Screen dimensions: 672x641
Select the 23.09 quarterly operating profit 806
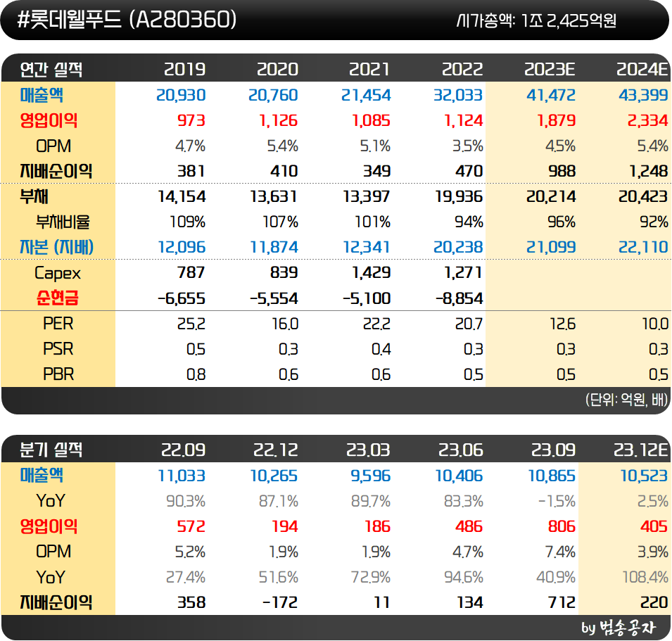[x=562, y=526]
